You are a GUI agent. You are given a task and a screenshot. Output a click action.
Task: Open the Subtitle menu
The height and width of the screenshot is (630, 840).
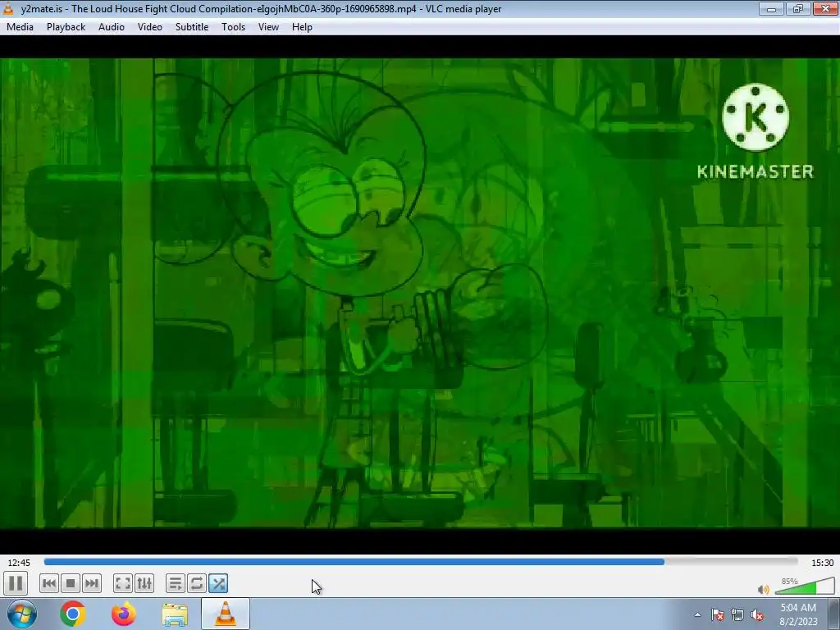click(192, 27)
